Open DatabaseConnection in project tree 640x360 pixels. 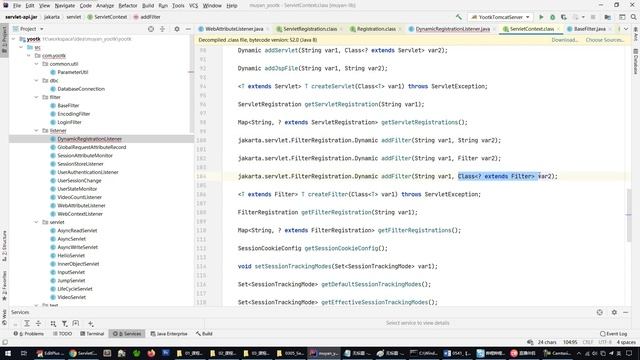(81, 89)
